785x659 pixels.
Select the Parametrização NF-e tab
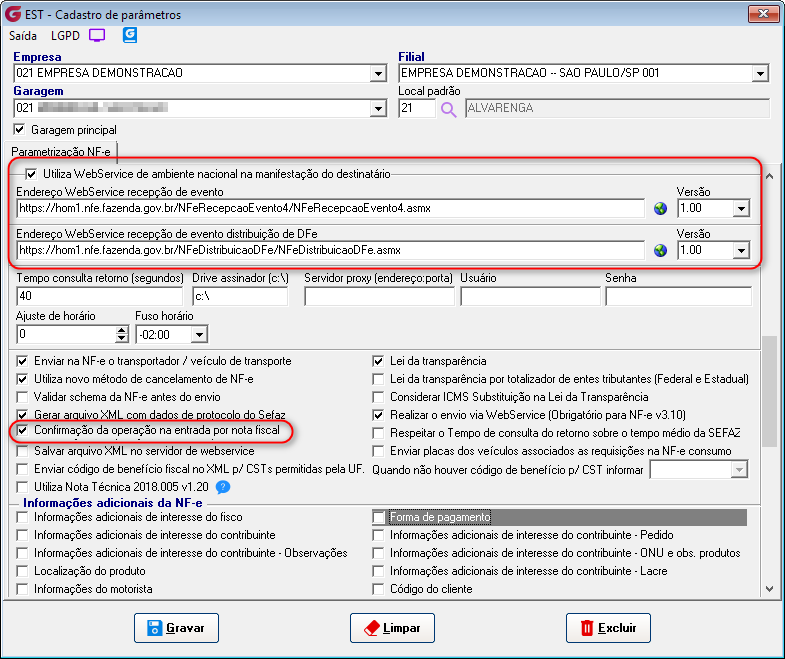(x=61, y=152)
